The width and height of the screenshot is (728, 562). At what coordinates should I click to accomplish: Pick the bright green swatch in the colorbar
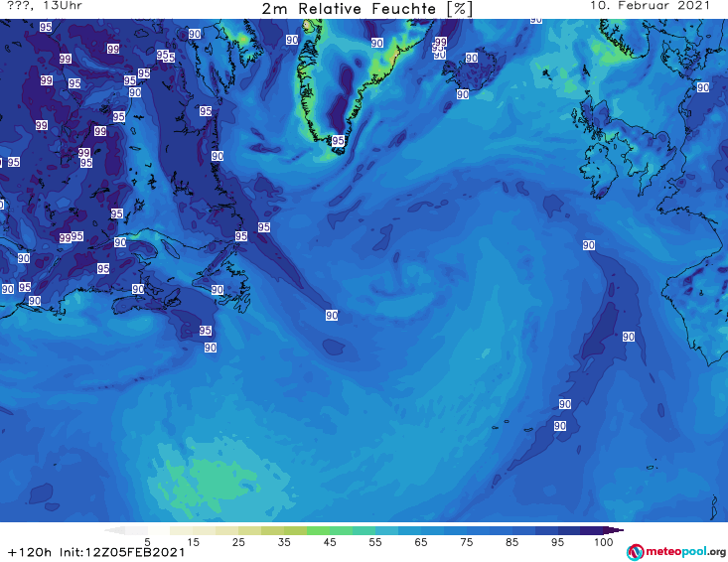click(318, 530)
